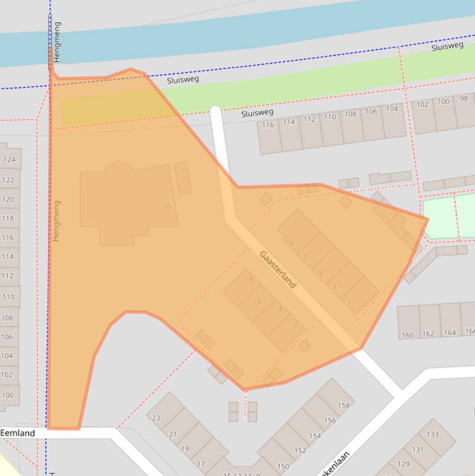
Task: Click building number 120
Action: (7, 200)
